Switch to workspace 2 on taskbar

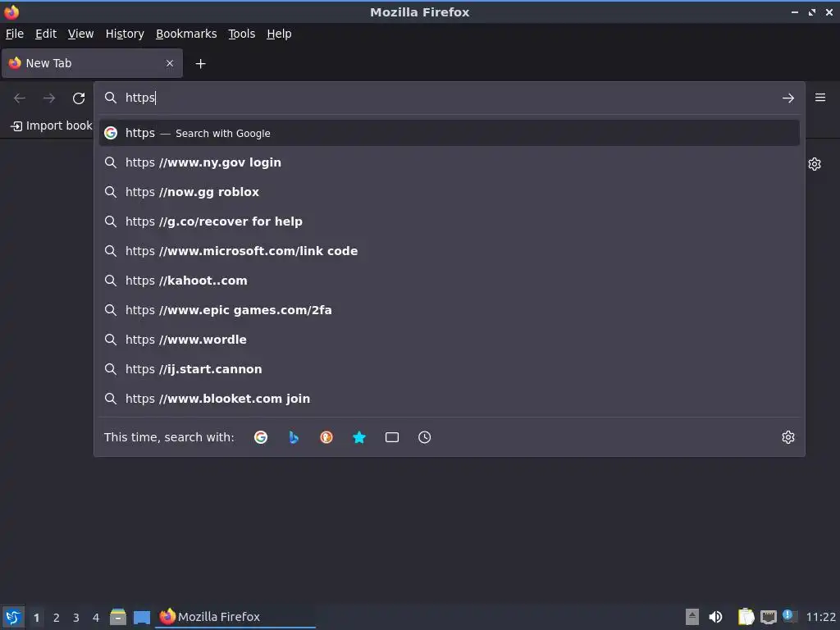point(57,618)
